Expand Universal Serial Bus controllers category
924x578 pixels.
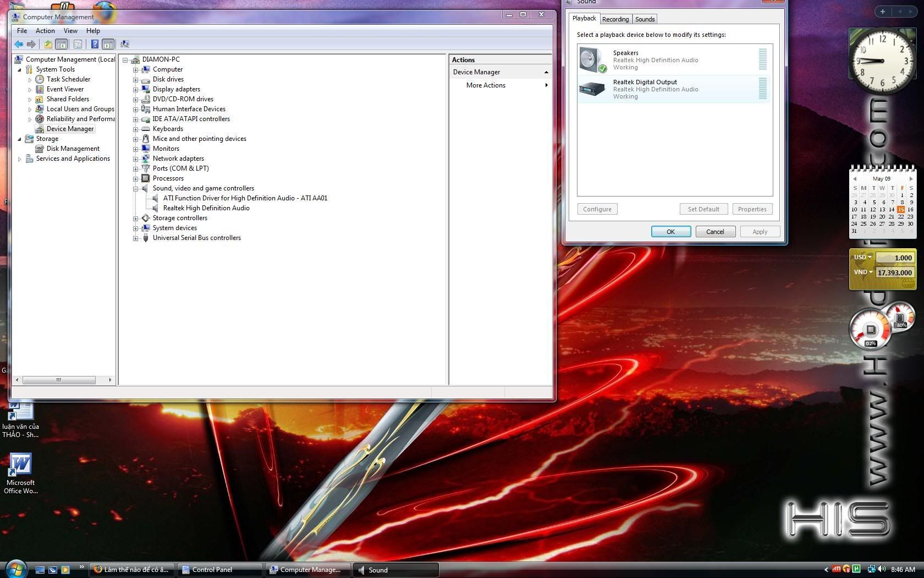[135, 238]
